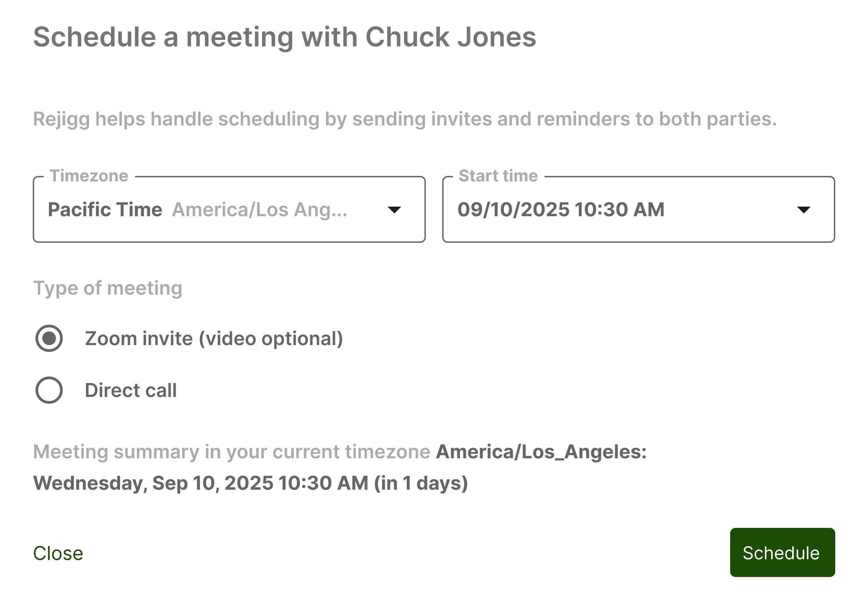Click the 'Schedule a meeting with Chuck Jones' heading
Image resolution: width=868 pixels, height=607 pixels.
click(284, 37)
